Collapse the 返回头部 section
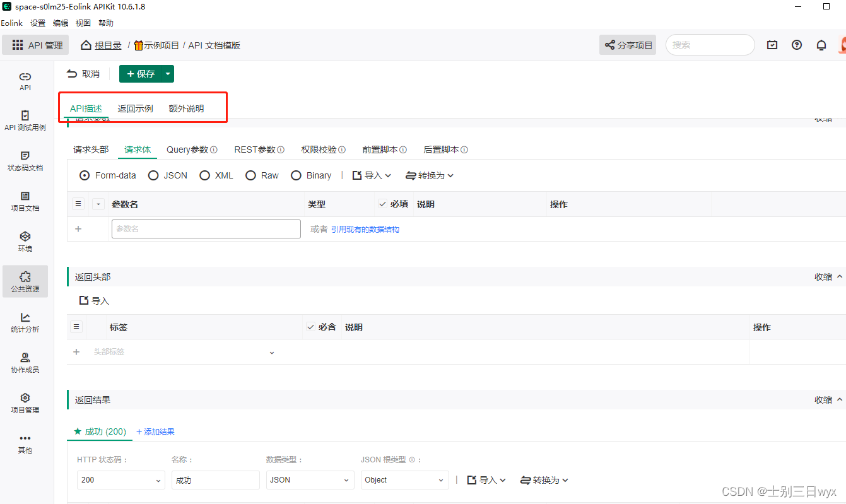The image size is (846, 504). (x=828, y=277)
